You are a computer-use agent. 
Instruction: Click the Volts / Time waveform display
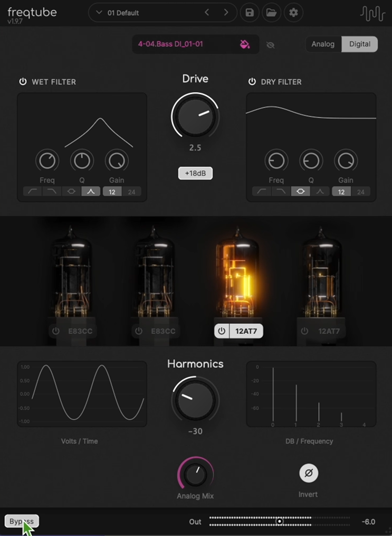82,394
